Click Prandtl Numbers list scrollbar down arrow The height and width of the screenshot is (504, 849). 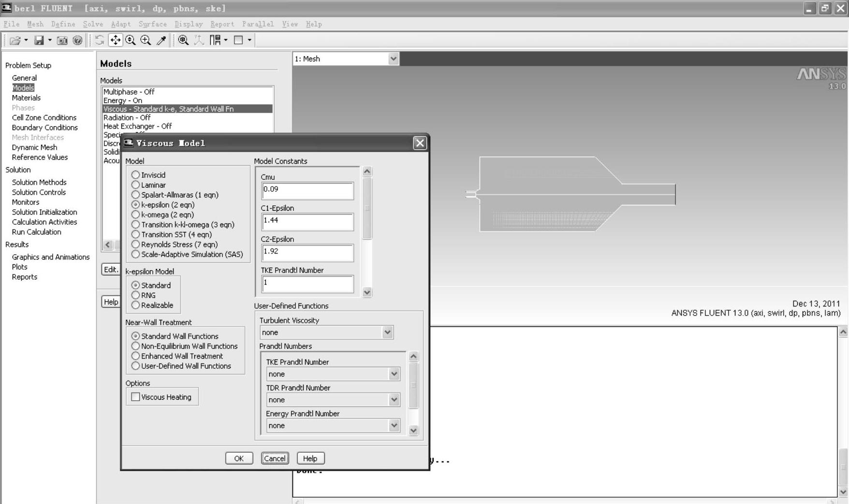(x=413, y=430)
